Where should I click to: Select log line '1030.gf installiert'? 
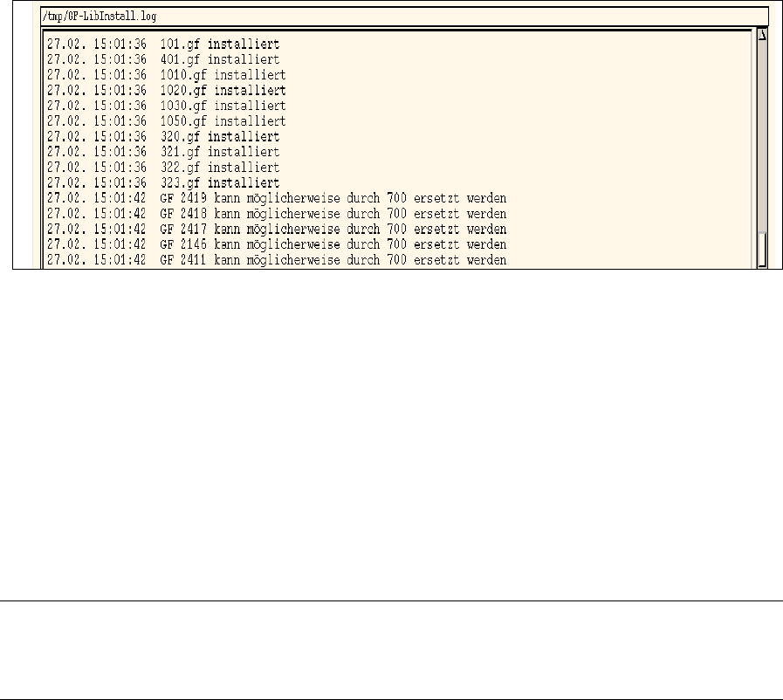click(x=166, y=106)
